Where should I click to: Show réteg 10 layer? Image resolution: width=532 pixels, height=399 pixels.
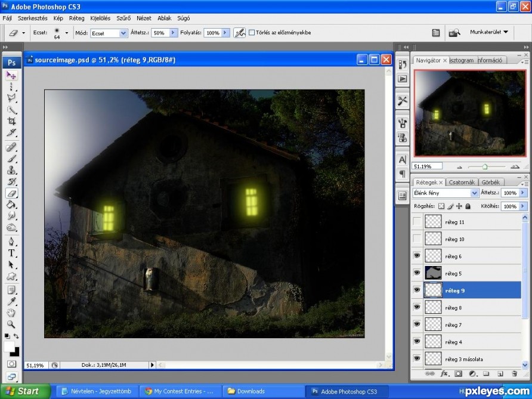pos(417,239)
